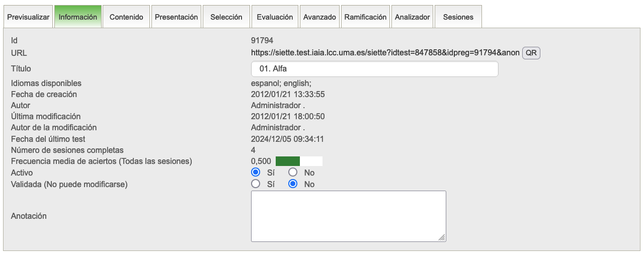Open the Avanzado tab
The width and height of the screenshot is (644, 254).
319,17
